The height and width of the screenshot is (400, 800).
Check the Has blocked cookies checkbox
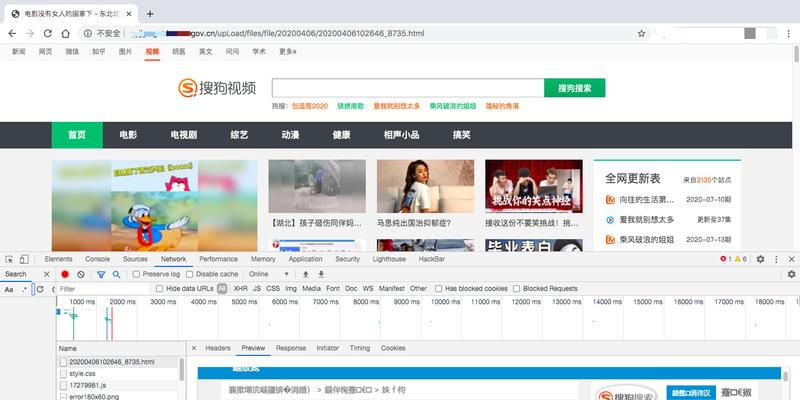tap(438, 289)
